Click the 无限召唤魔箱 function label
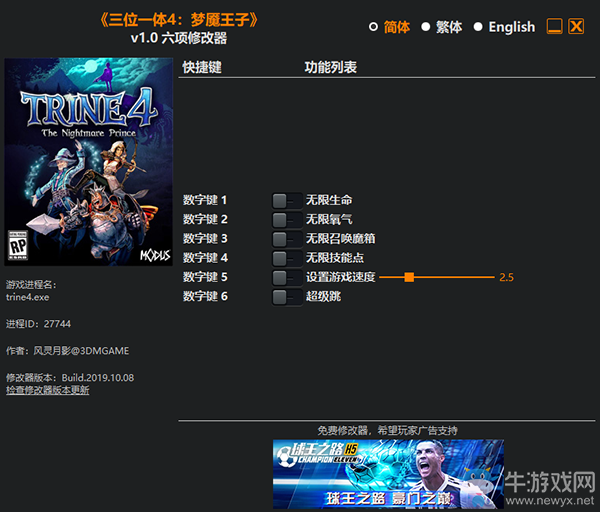 click(341, 238)
